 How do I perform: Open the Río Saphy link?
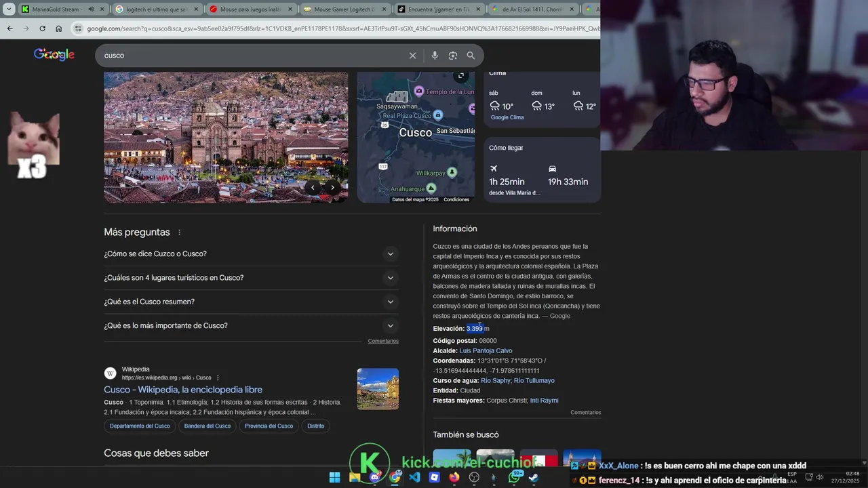(496, 381)
